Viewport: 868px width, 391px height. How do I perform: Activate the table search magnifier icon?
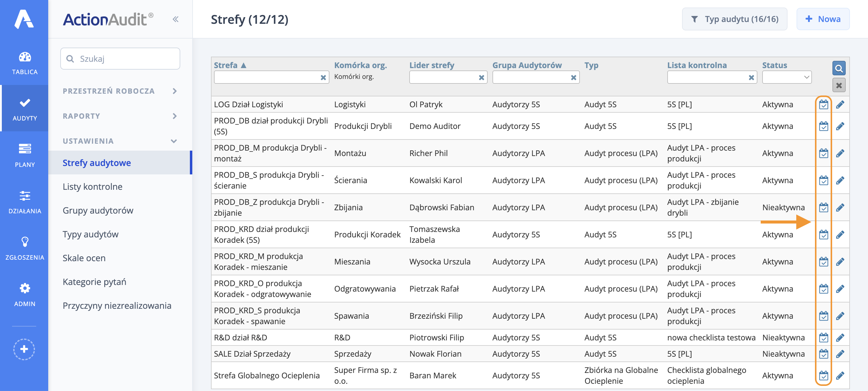pyautogui.click(x=839, y=68)
